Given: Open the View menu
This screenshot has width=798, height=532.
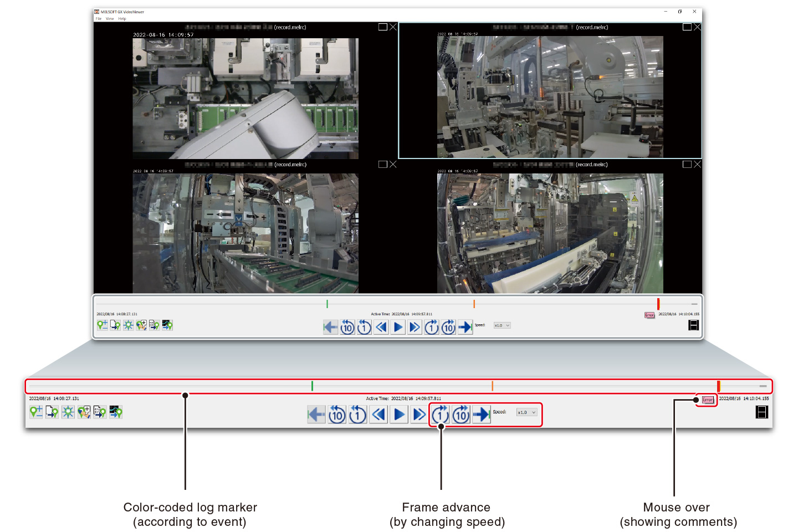Looking at the screenshot, I should [x=110, y=18].
